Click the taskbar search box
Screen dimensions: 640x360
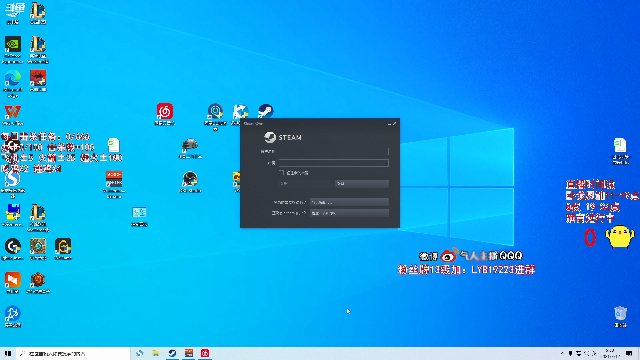pyautogui.click(x=73, y=353)
